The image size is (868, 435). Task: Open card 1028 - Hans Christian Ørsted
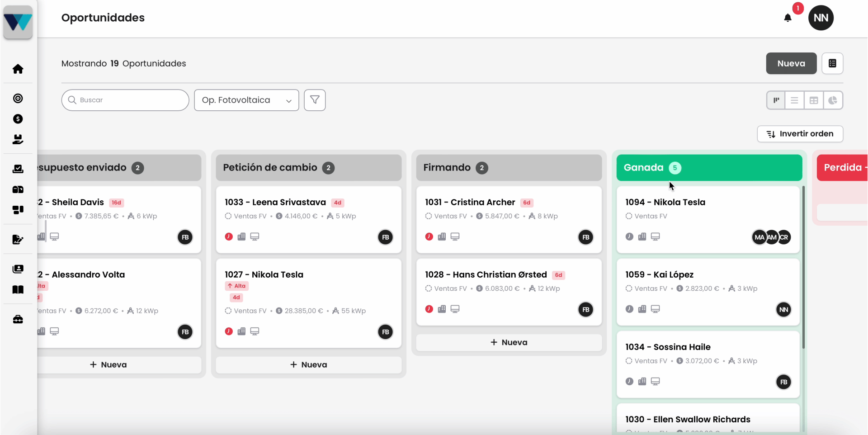click(509, 292)
